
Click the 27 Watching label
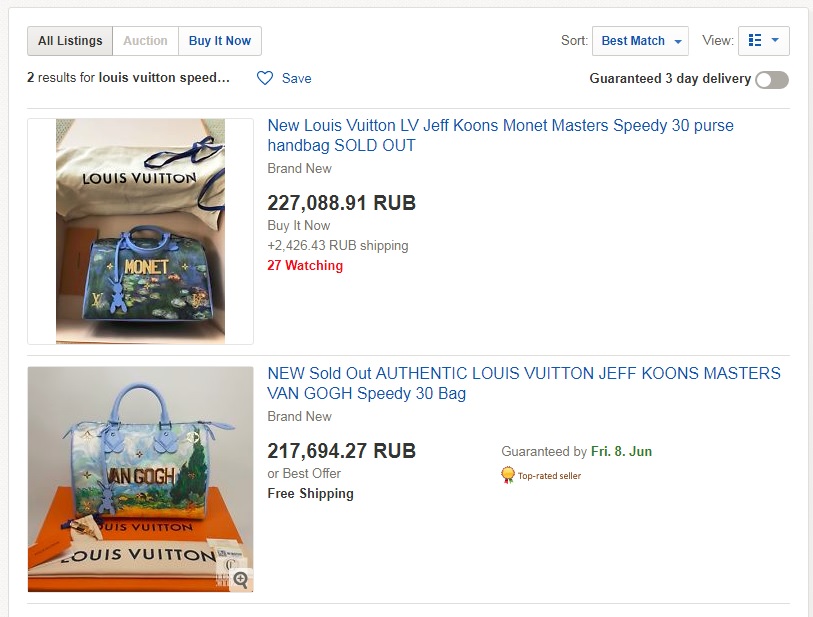(305, 265)
